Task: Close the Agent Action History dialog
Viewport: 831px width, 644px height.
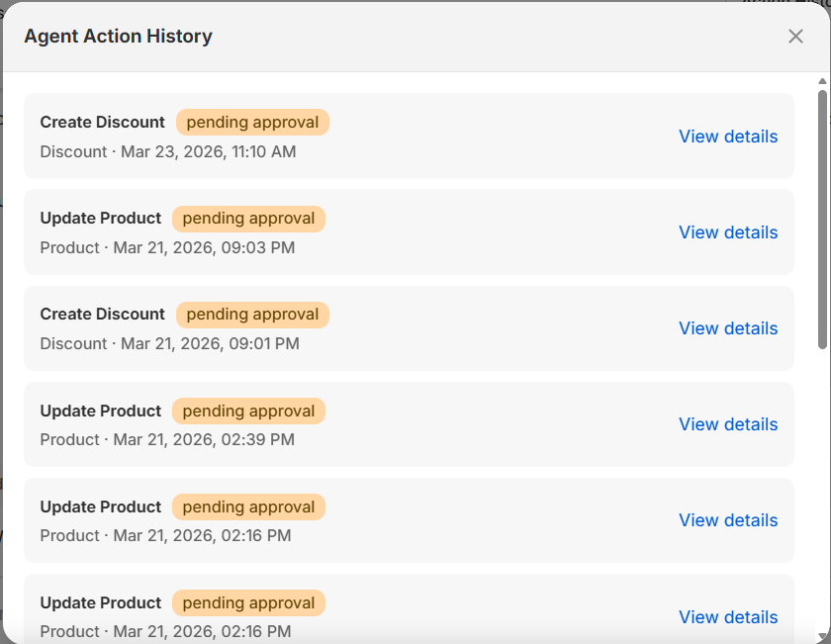Action: pyautogui.click(x=795, y=37)
